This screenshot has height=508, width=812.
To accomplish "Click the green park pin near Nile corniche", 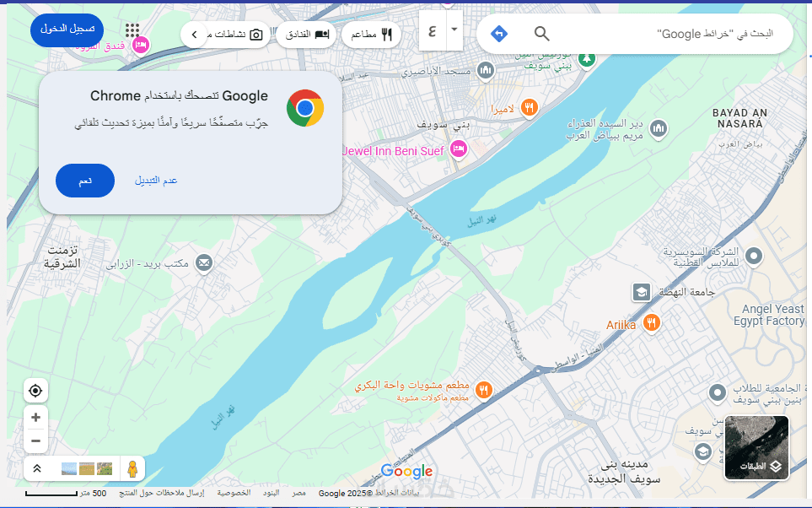I will click(586, 58).
